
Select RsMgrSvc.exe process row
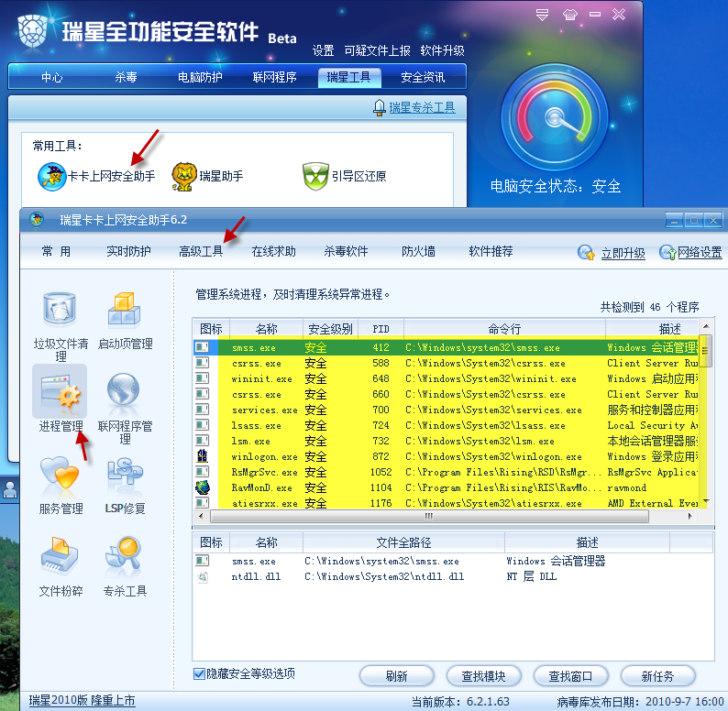click(446, 472)
